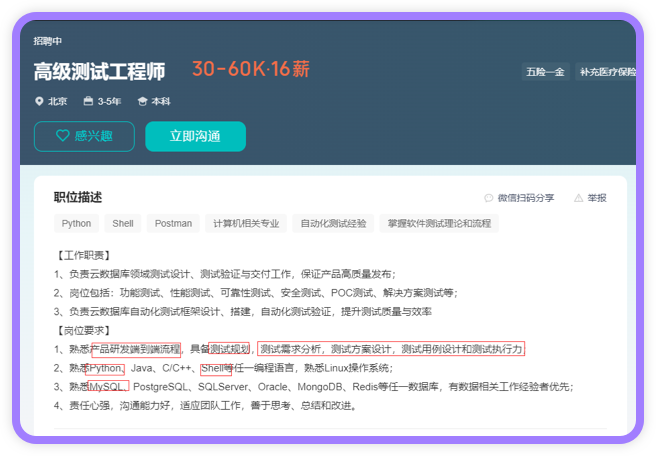Click the Shell skill tag

[x=123, y=223]
